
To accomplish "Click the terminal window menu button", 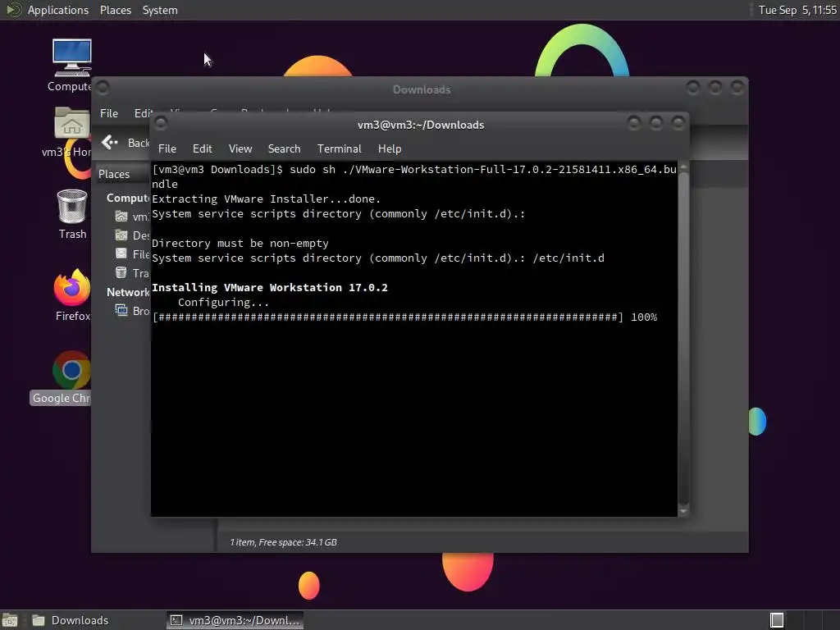I will pos(161,125).
